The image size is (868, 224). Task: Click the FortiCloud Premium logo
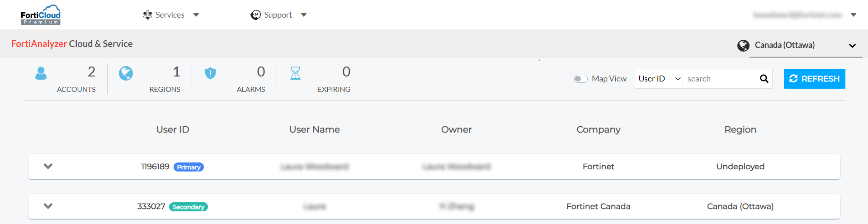coord(41,15)
